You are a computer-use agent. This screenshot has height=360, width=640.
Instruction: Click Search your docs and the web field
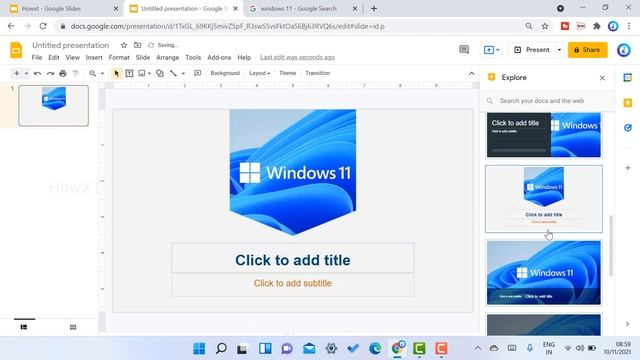[x=547, y=101]
